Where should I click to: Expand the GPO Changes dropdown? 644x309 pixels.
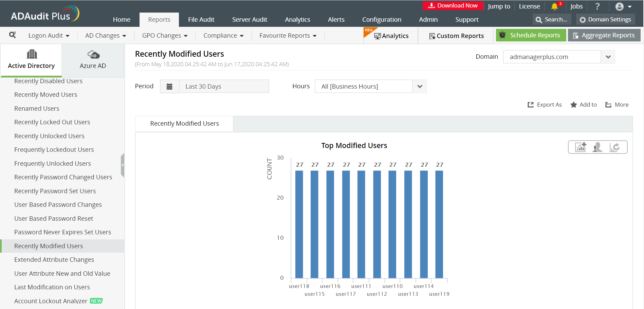tap(165, 36)
